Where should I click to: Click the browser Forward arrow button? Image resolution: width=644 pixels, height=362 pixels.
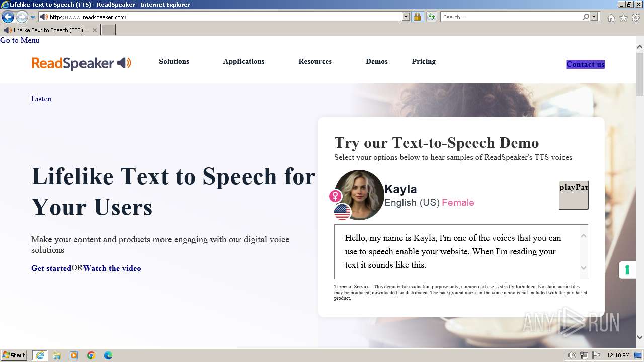pyautogui.click(x=22, y=17)
